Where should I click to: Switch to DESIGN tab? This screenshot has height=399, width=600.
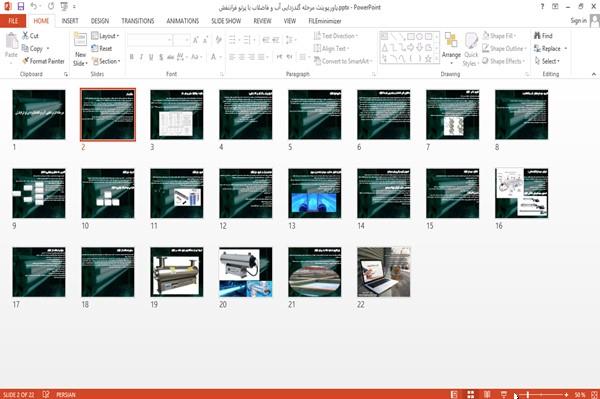point(100,21)
